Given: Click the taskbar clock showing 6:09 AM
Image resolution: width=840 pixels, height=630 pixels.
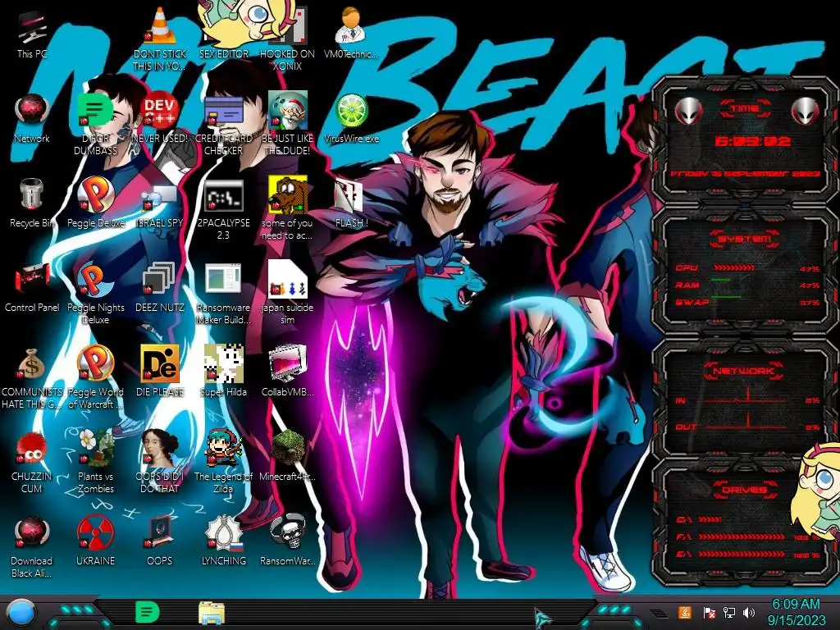Looking at the screenshot, I should coord(796,612).
